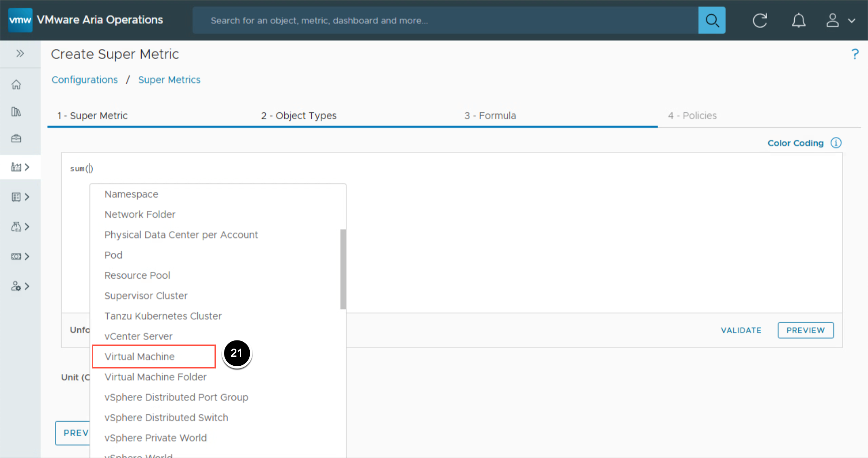The image size is (868, 458).
Task: Select Virtual Machine from the list
Action: coord(139,356)
